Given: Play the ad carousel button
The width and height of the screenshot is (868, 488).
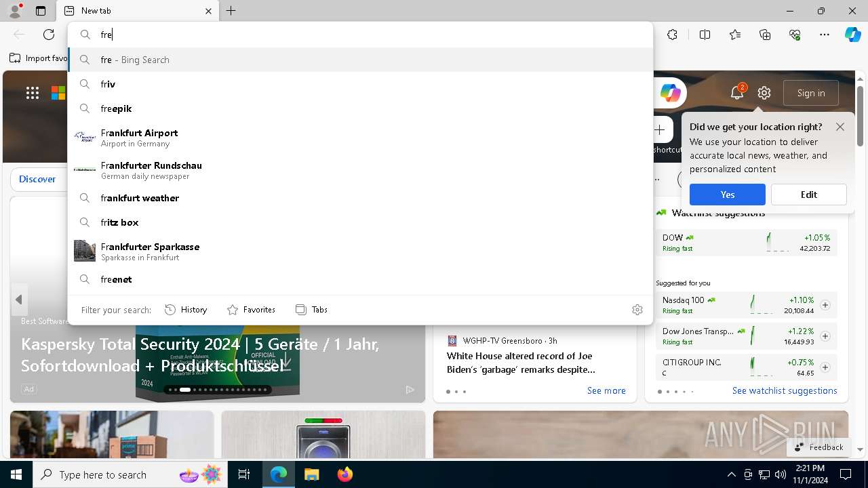Looking at the screenshot, I should 410,390.
